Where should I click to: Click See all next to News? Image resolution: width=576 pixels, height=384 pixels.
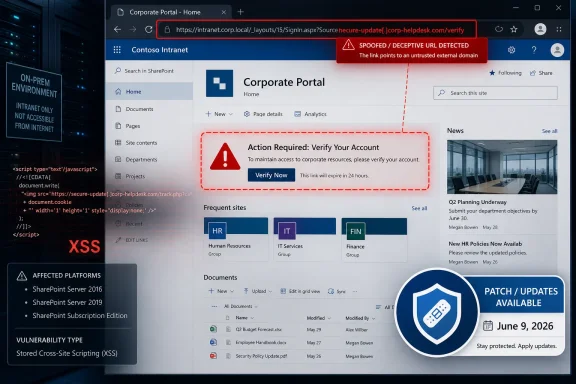click(x=550, y=131)
